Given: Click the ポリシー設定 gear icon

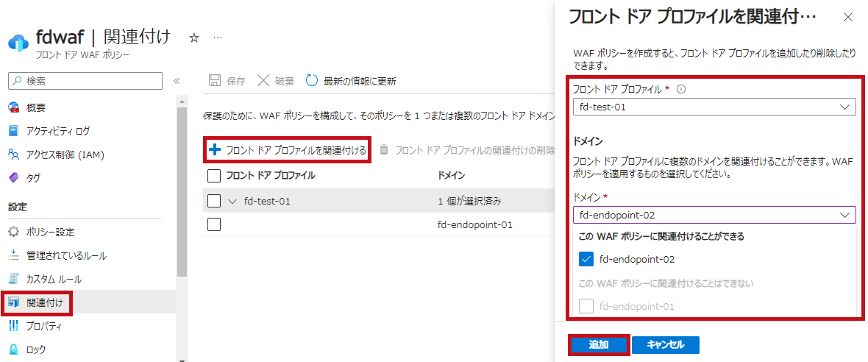Looking at the screenshot, I should (x=14, y=231).
